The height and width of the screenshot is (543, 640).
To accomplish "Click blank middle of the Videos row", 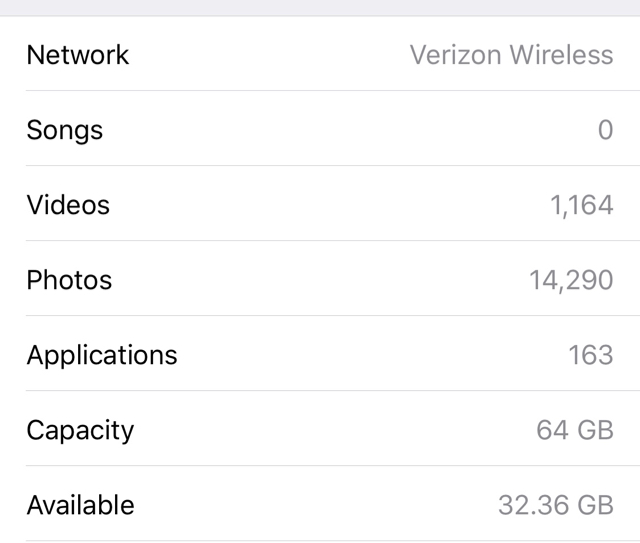I will [330, 205].
